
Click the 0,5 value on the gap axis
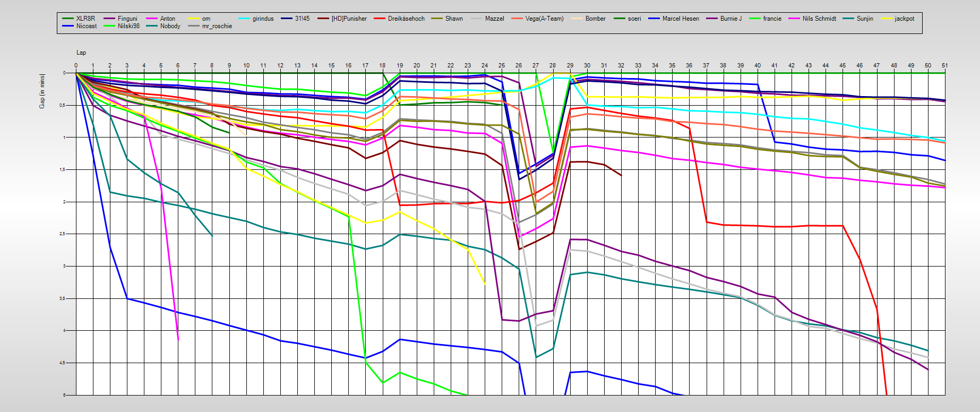63,105
